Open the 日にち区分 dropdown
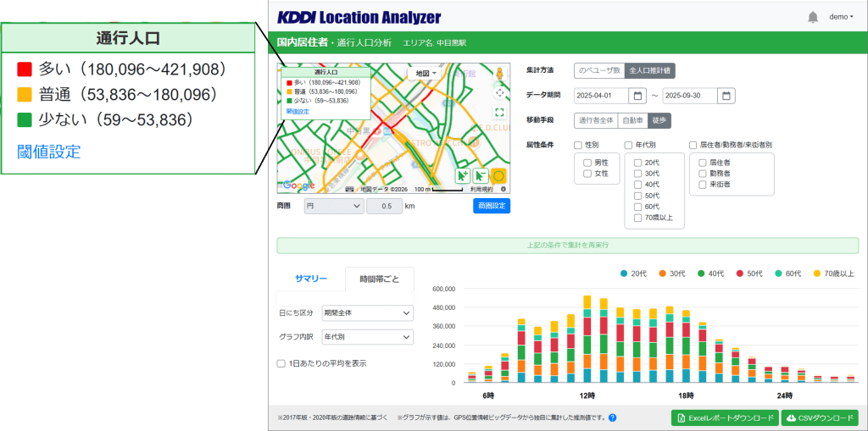868x431 pixels. pyautogui.click(x=368, y=312)
